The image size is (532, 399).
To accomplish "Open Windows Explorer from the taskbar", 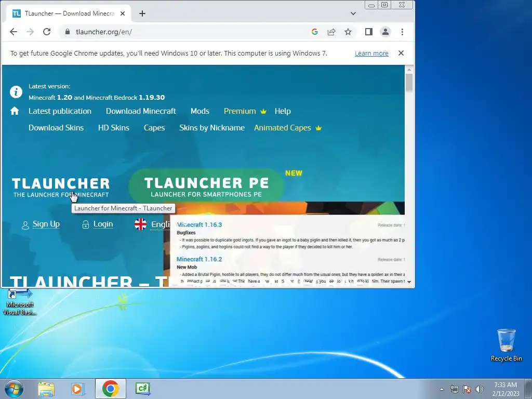I will 46,389.
